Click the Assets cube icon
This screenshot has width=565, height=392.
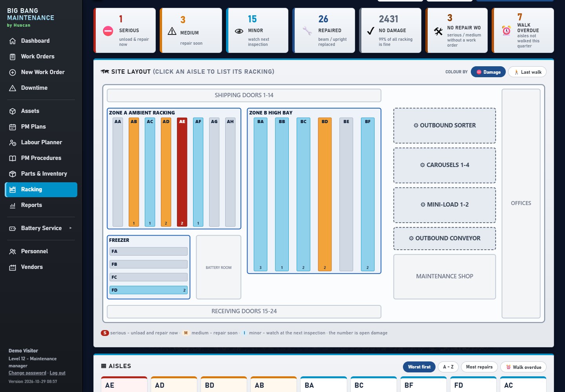coord(13,111)
